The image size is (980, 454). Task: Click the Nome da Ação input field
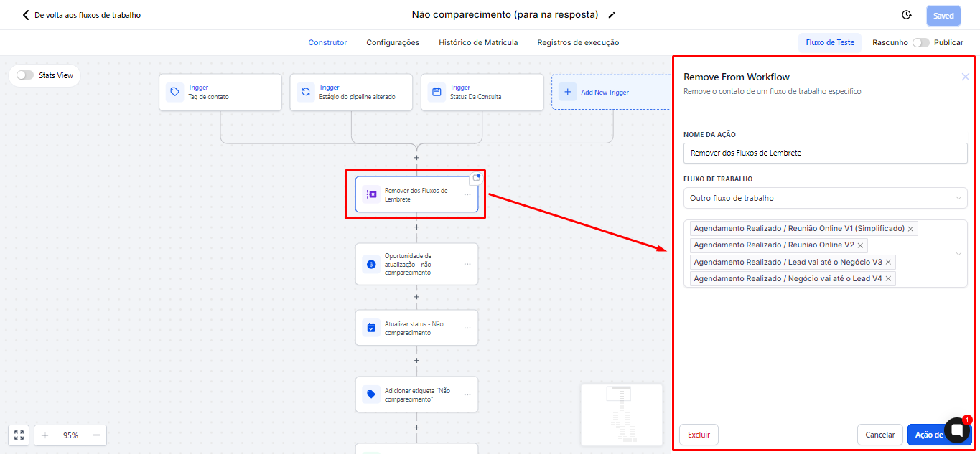pyautogui.click(x=825, y=153)
